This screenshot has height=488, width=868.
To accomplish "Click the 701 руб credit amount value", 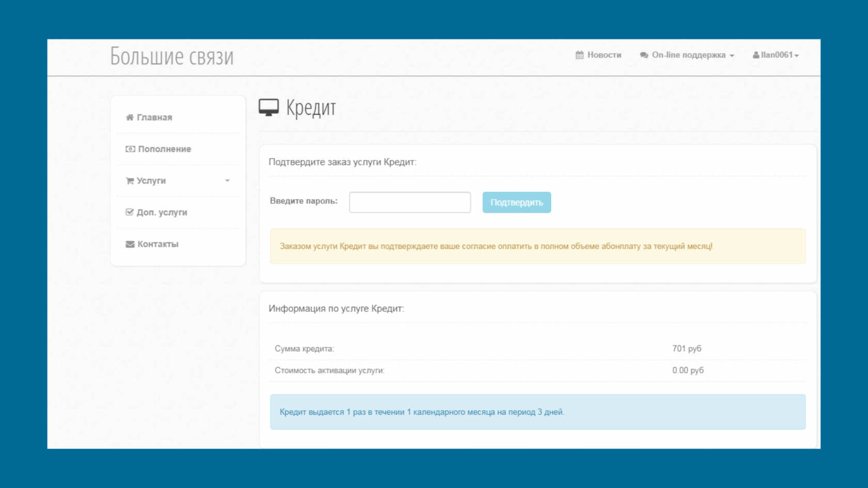I will (x=687, y=349).
